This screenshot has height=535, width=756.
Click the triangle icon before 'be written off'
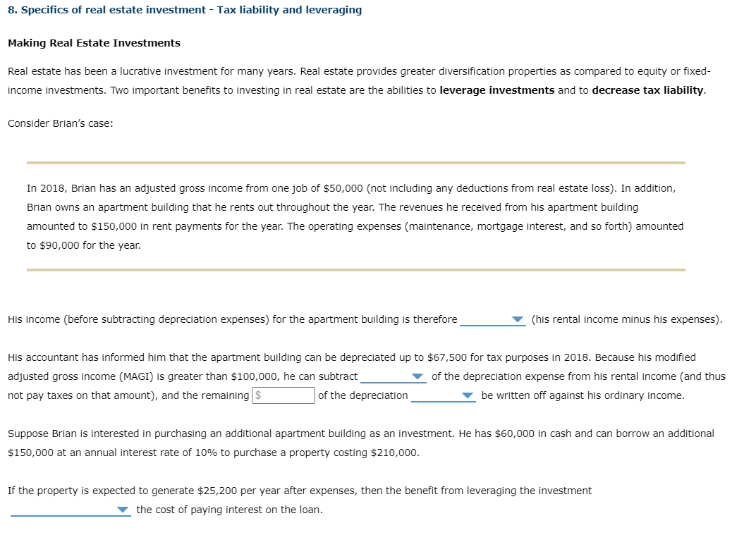[x=468, y=395]
